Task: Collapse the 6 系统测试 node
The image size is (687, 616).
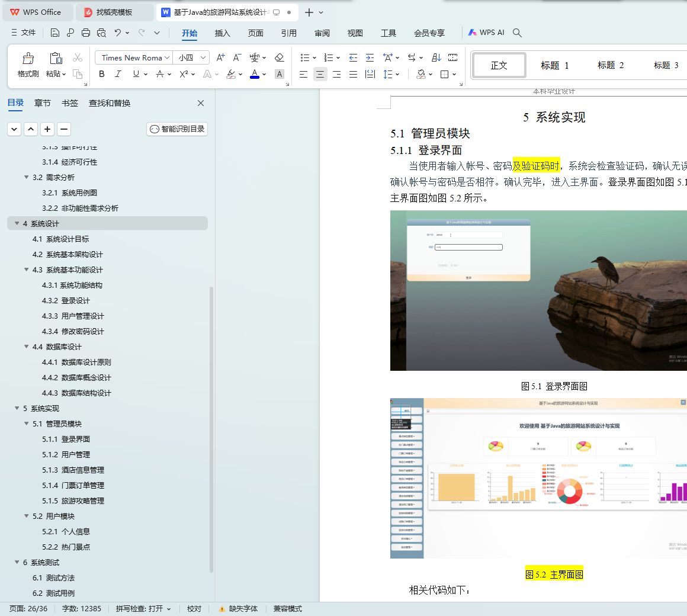Action: tap(17, 562)
